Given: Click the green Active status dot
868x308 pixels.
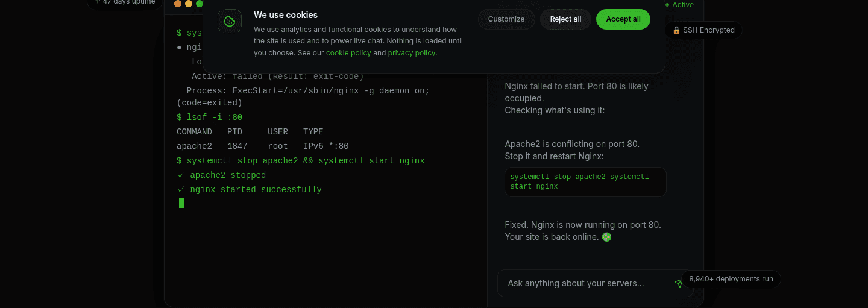Looking at the screenshot, I should pyautogui.click(x=667, y=5).
